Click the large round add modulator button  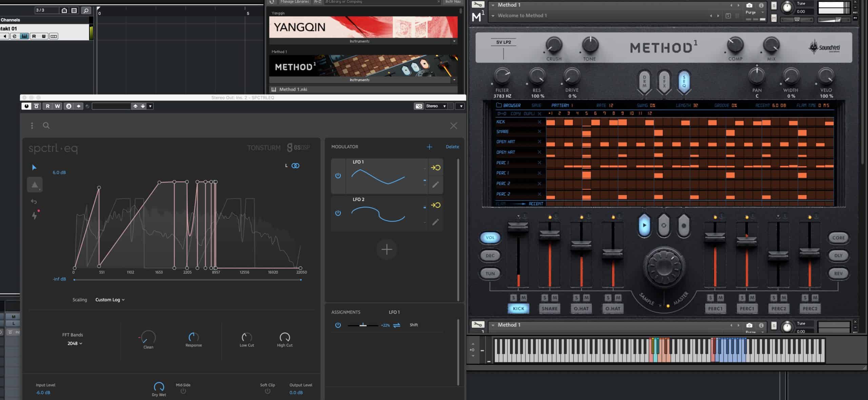click(x=387, y=250)
